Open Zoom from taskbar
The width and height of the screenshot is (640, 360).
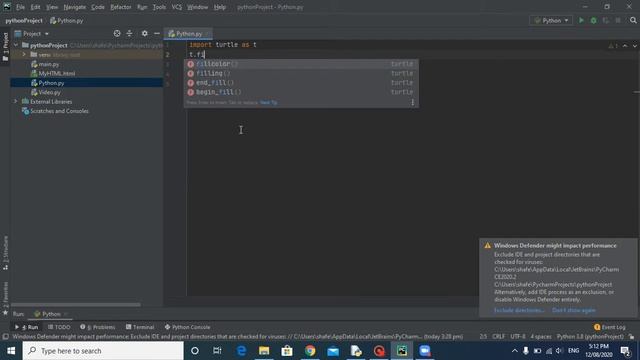coord(425,351)
